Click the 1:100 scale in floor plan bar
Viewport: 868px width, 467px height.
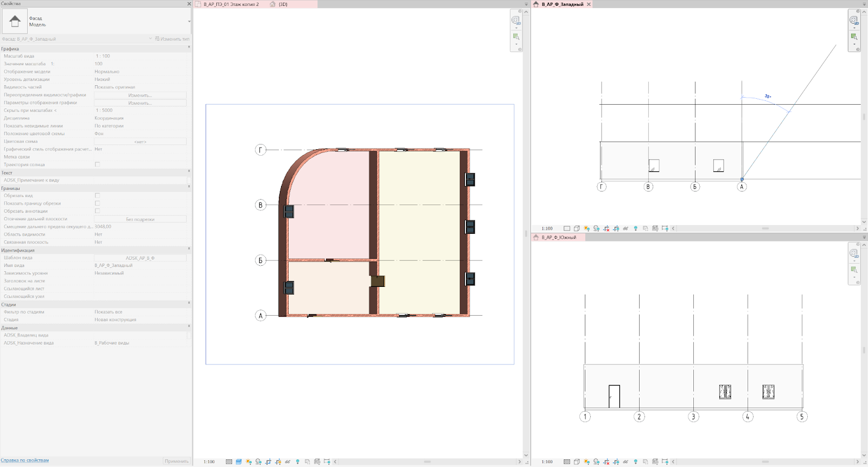click(x=209, y=462)
